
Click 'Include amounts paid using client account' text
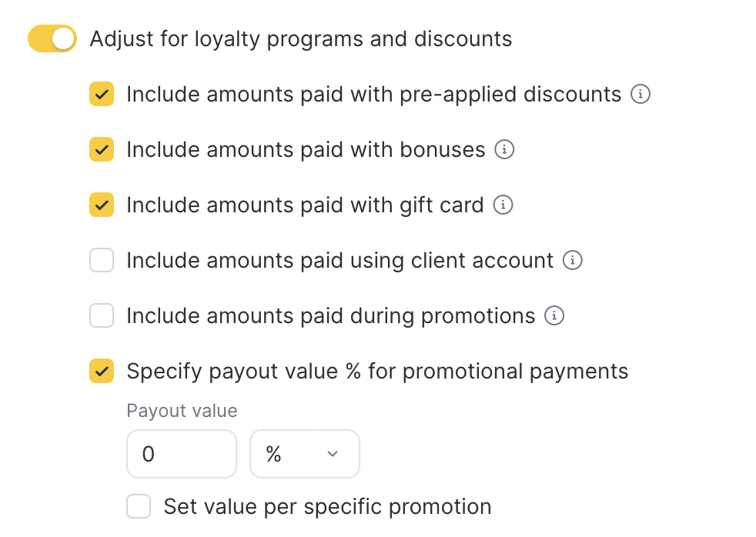tap(340, 261)
